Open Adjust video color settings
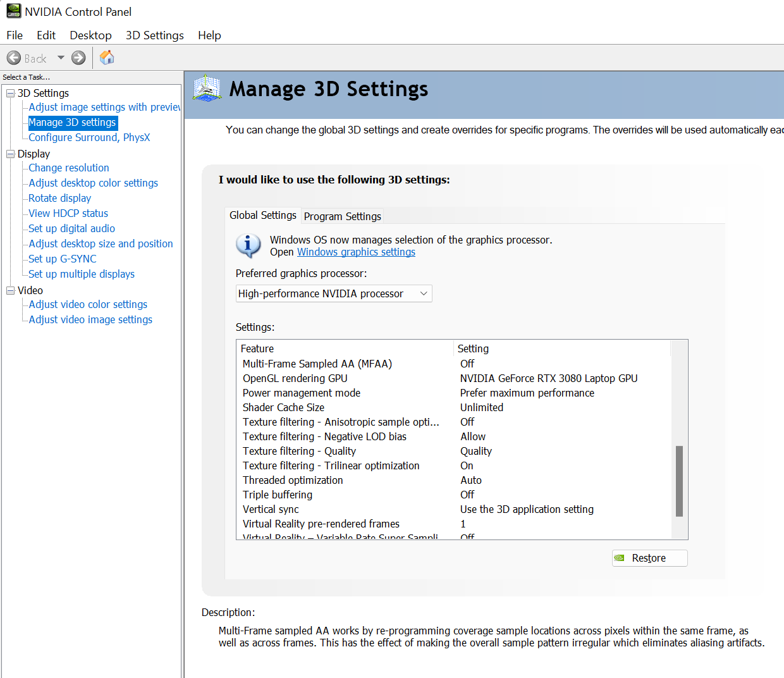This screenshot has width=784, height=678. pyautogui.click(x=88, y=304)
